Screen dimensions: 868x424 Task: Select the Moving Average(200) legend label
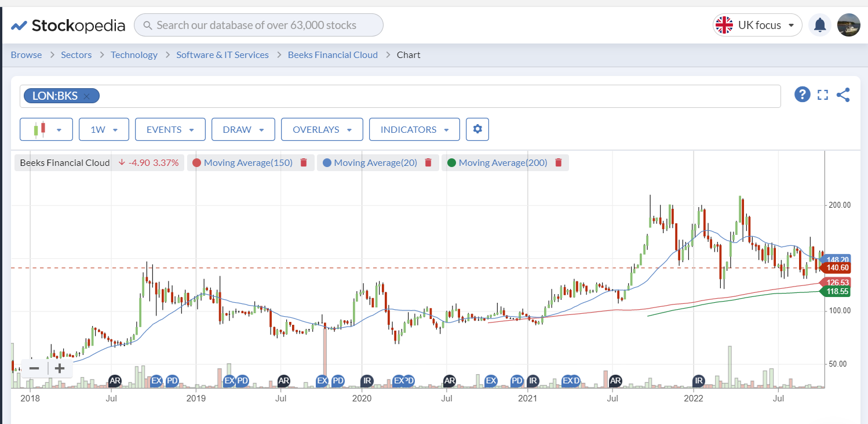503,163
